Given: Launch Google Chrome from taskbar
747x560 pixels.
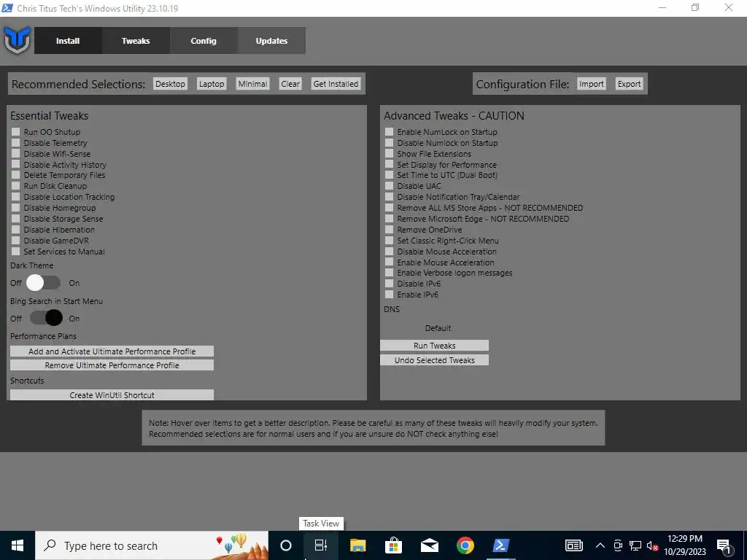Looking at the screenshot, I should click(465, 545).
